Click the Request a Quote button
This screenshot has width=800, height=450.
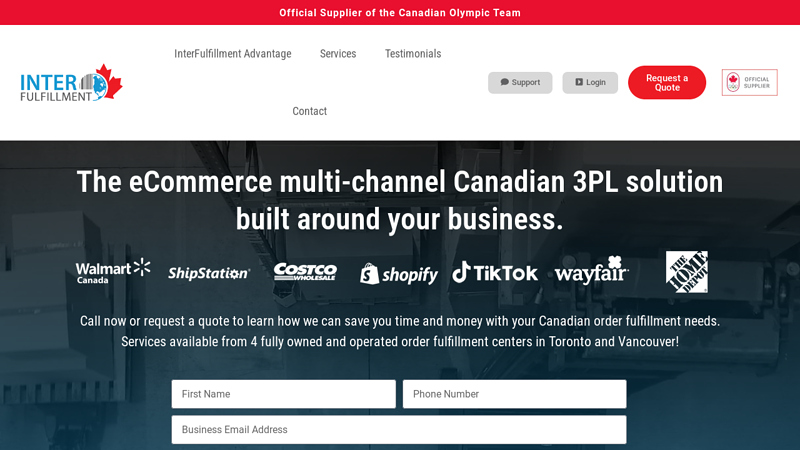[667, 83]
